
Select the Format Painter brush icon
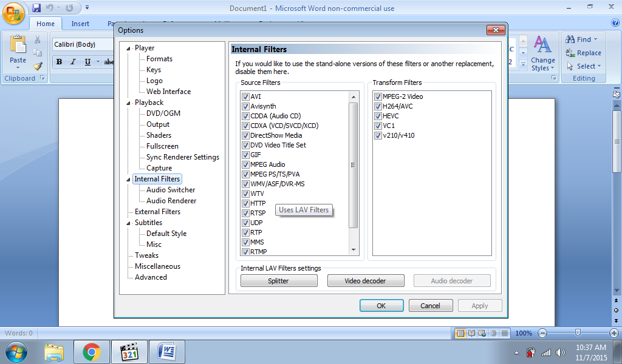[38, 66]
